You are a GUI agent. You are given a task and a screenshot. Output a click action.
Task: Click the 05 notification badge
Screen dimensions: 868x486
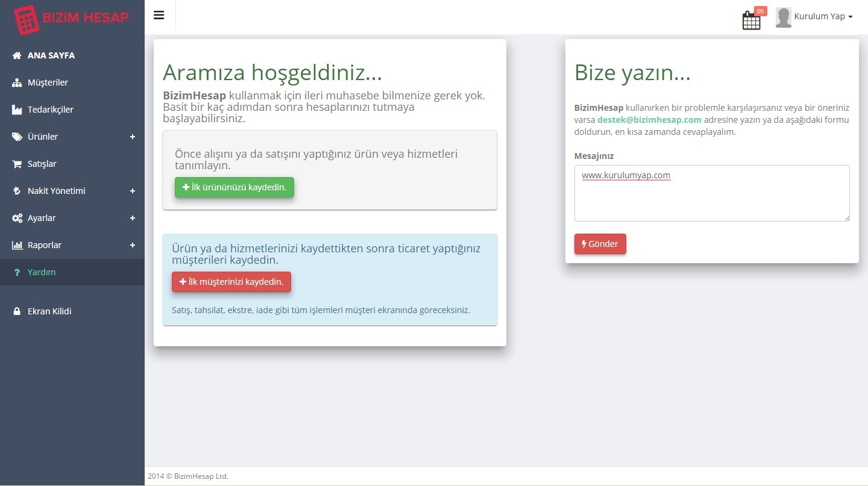761,11
